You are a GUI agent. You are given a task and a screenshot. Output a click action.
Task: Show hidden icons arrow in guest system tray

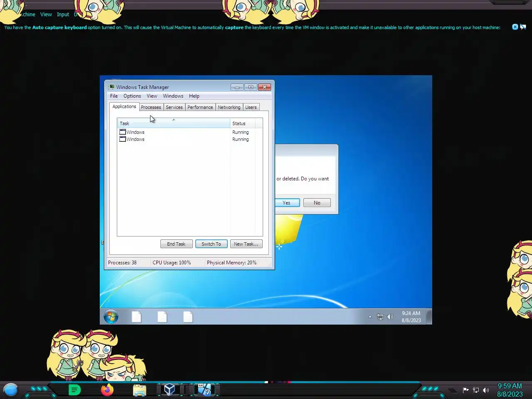click(x=370, y=317)
